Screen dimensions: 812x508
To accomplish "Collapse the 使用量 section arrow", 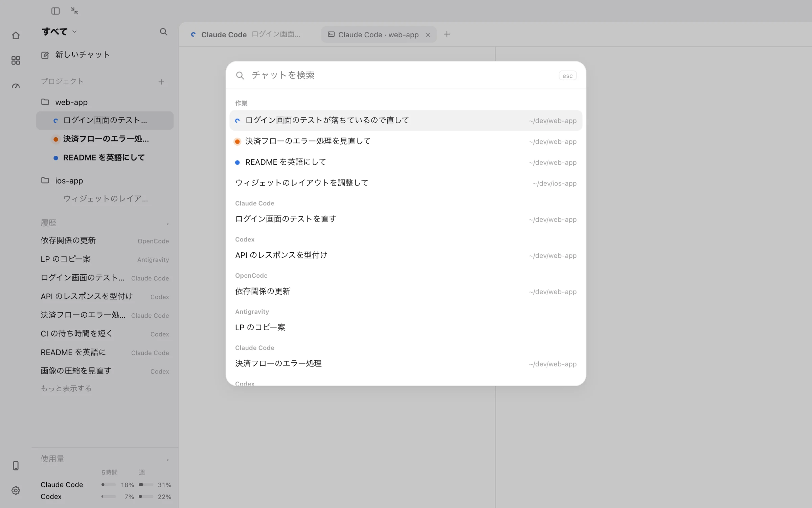I will (x=168, y=460).
